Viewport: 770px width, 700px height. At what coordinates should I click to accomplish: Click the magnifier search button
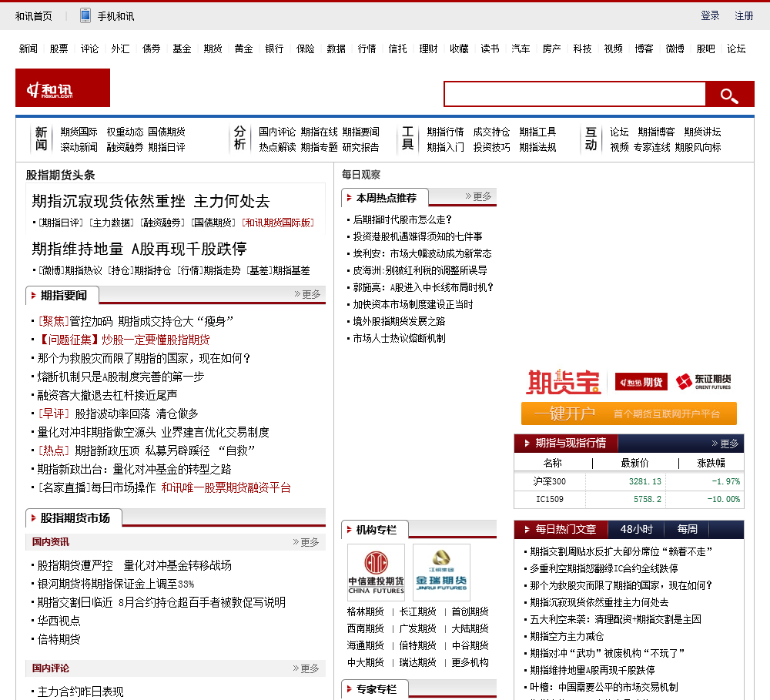coord(729,94)
